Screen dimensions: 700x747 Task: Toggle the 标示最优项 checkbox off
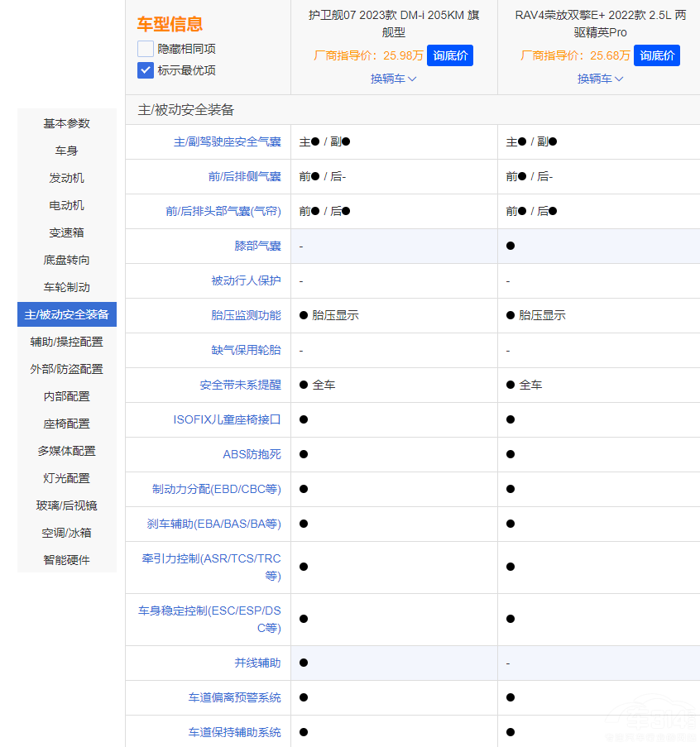146,70
